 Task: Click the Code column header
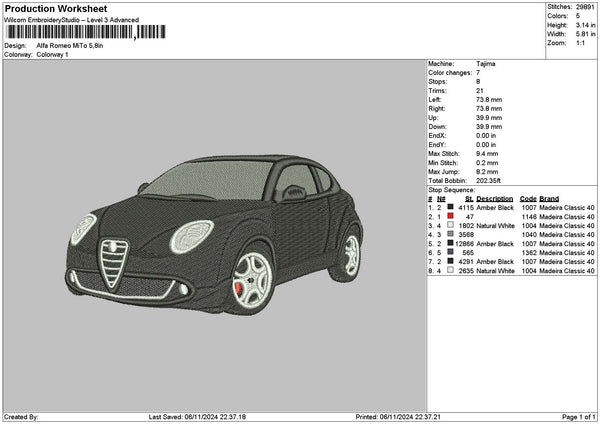[x=528, y=198]
